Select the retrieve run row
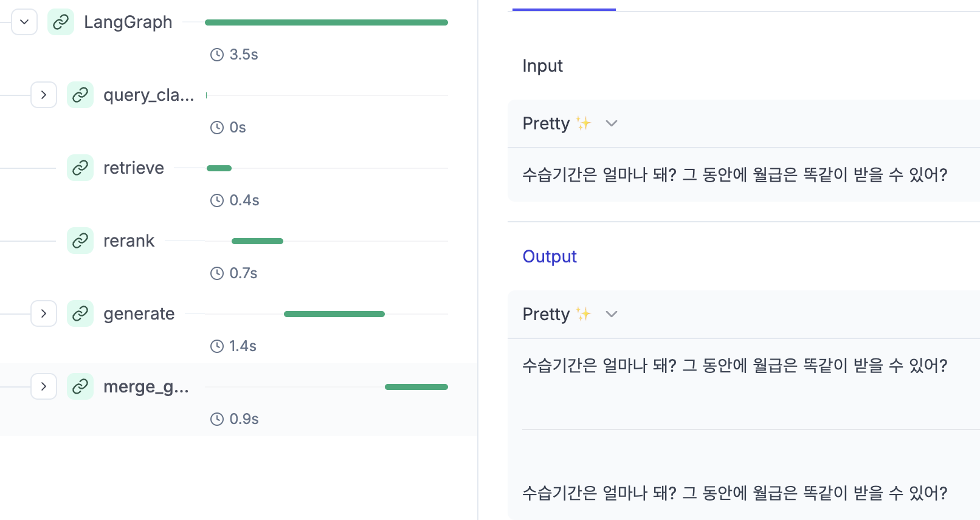 pos(238,181)
